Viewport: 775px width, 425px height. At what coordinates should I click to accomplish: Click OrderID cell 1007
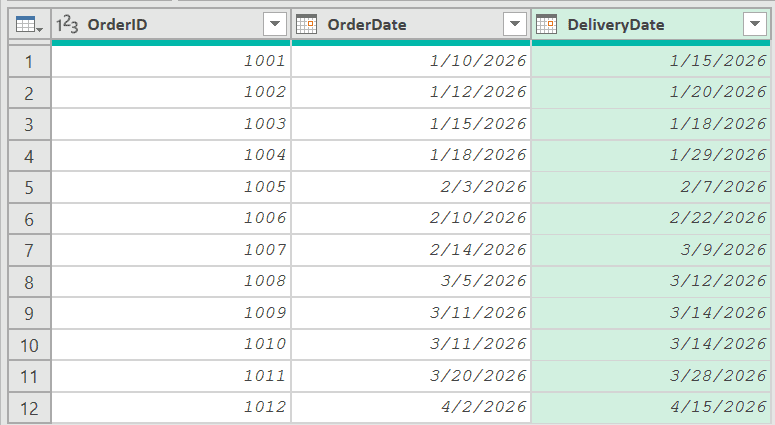pos(171,250)
